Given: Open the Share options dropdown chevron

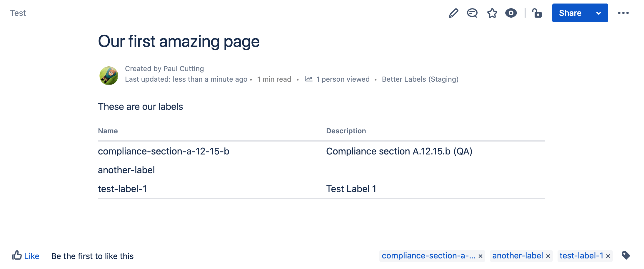Looking at the screenshot, I should coord(598,13).
